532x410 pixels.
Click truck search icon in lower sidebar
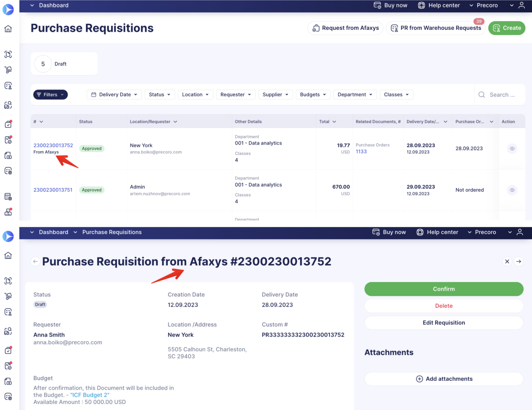pyautogui.click(x=8, y=332)
